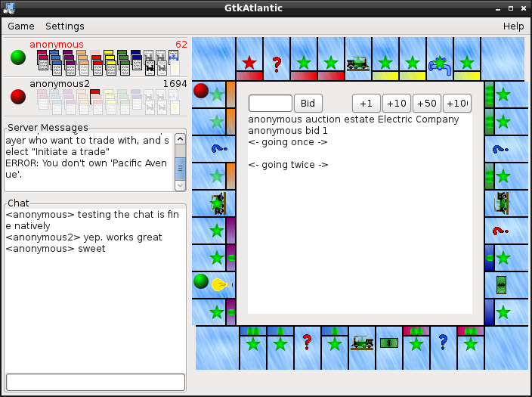
Task: Click the green player token on the board
Action: point(201,281)
